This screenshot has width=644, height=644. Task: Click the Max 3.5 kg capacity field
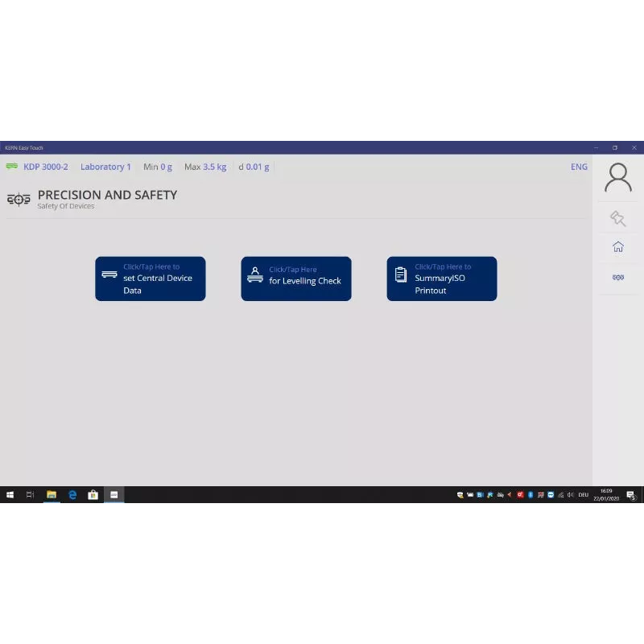point(205,167)
